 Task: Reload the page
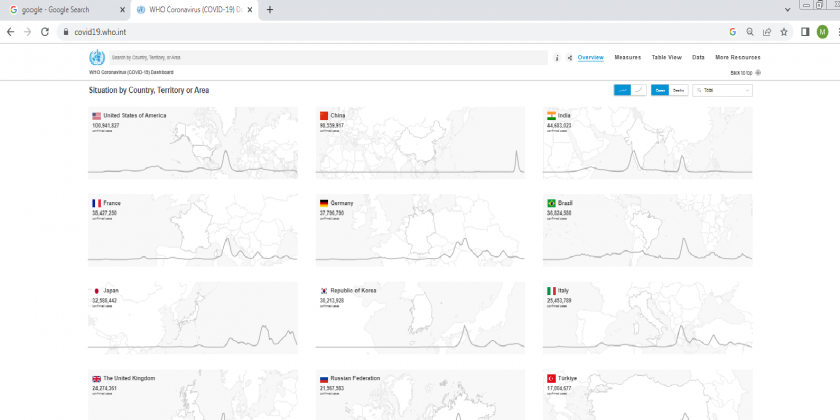45,31
